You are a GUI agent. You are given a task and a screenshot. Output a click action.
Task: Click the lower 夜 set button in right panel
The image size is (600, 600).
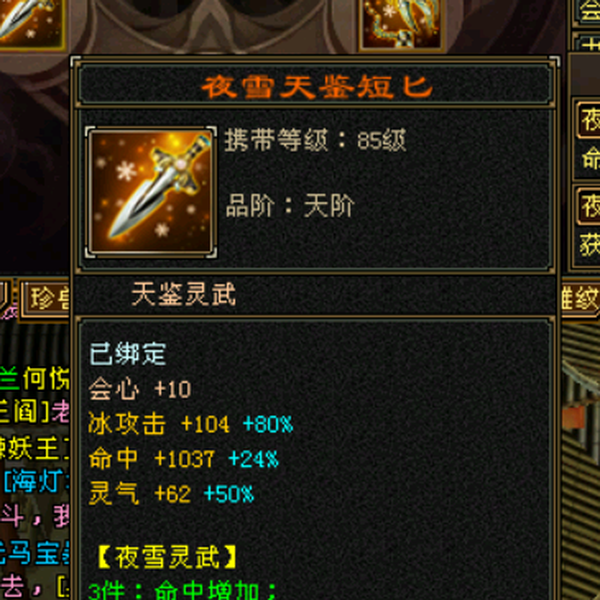pyautogui.click(x=589, y=206)
